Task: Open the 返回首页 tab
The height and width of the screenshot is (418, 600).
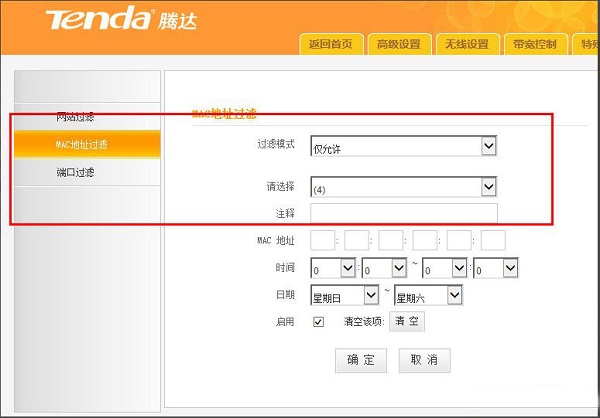Action: (x=331, y=44)
